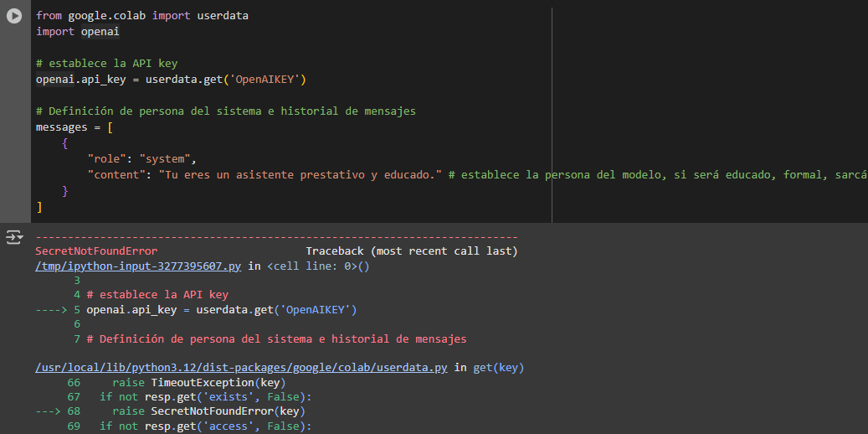Open the google/colab/userdata.py file link
This screenshot has width=868, height=434.
[x=241, y=368]
